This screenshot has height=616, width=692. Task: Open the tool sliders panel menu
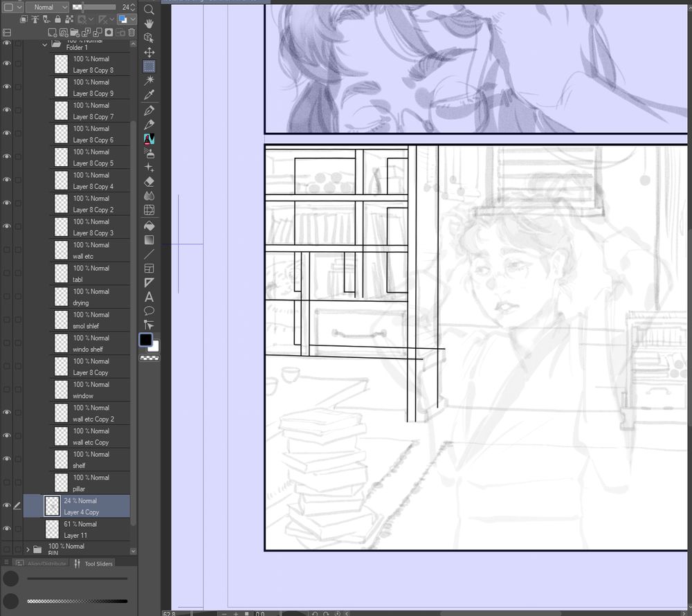click(x=6, y=563)
